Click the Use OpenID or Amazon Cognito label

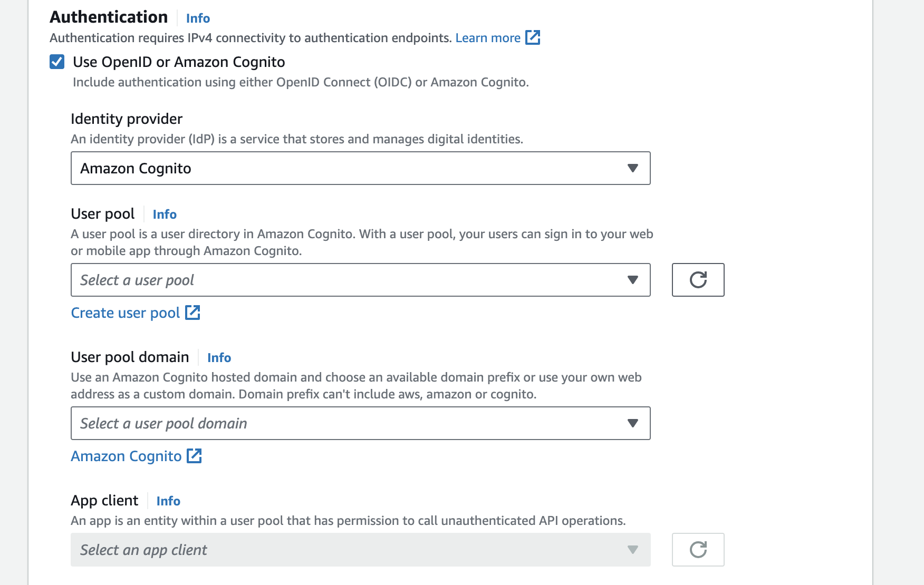tap(179, 62)
